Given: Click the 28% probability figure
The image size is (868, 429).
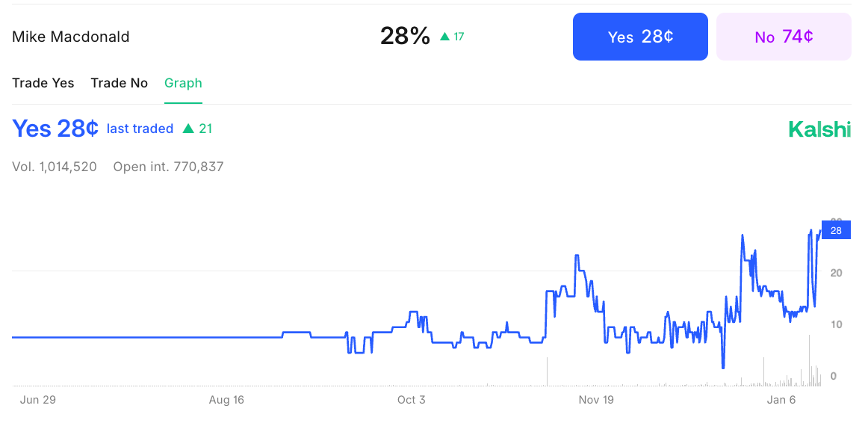Looking at the screenshot, I should (x=405, y=36).
